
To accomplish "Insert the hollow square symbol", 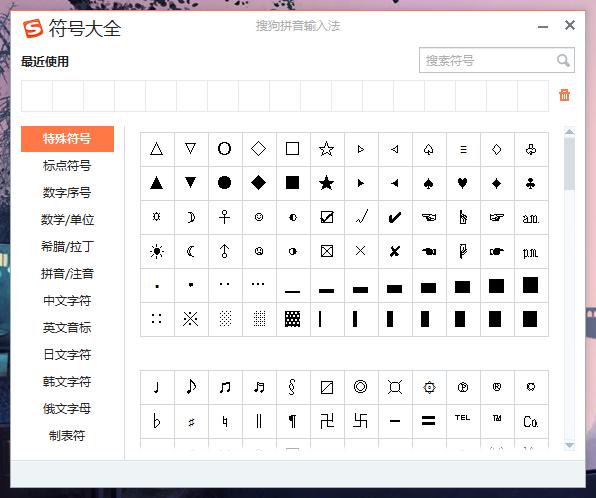I will point(292,149).
